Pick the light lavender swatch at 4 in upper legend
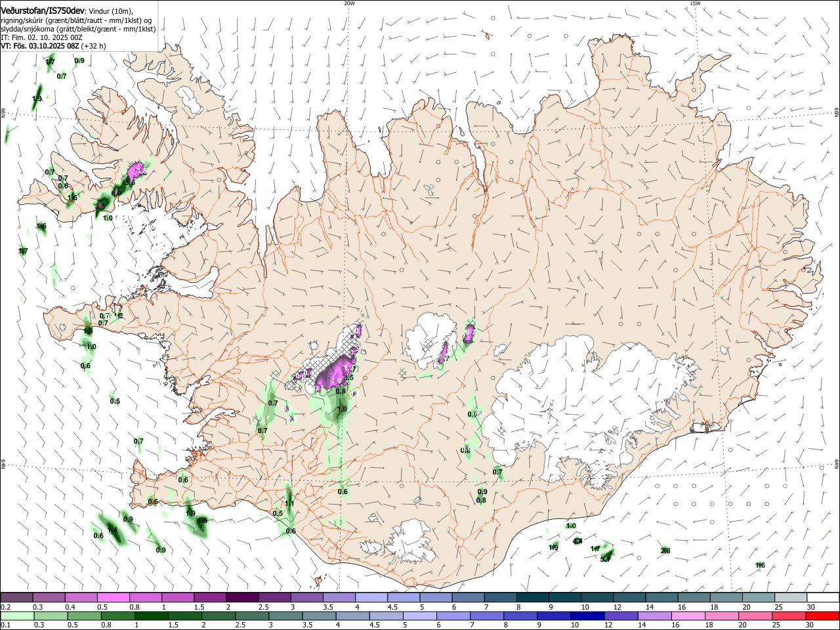The width and height of the screenshot is (840, 630). pyautogui.click(x=371, y=597)
